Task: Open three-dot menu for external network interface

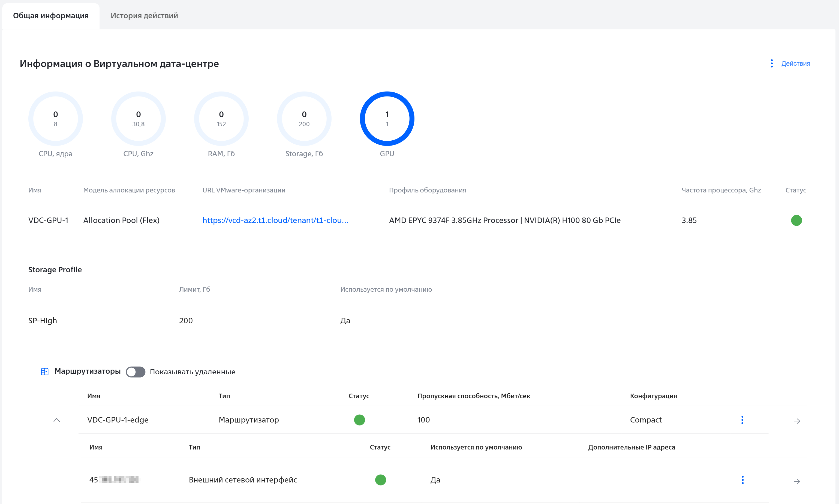Action: point(742,480)
